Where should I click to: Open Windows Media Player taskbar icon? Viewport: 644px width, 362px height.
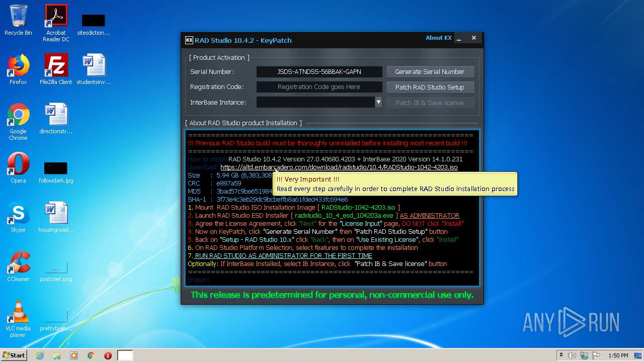[74, 355]
